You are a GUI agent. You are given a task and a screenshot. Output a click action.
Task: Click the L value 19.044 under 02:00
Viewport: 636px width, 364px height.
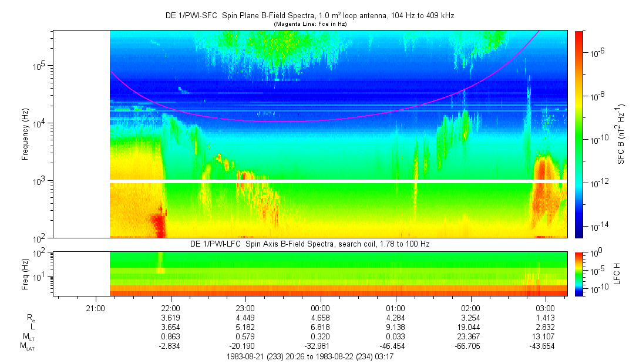470,326
